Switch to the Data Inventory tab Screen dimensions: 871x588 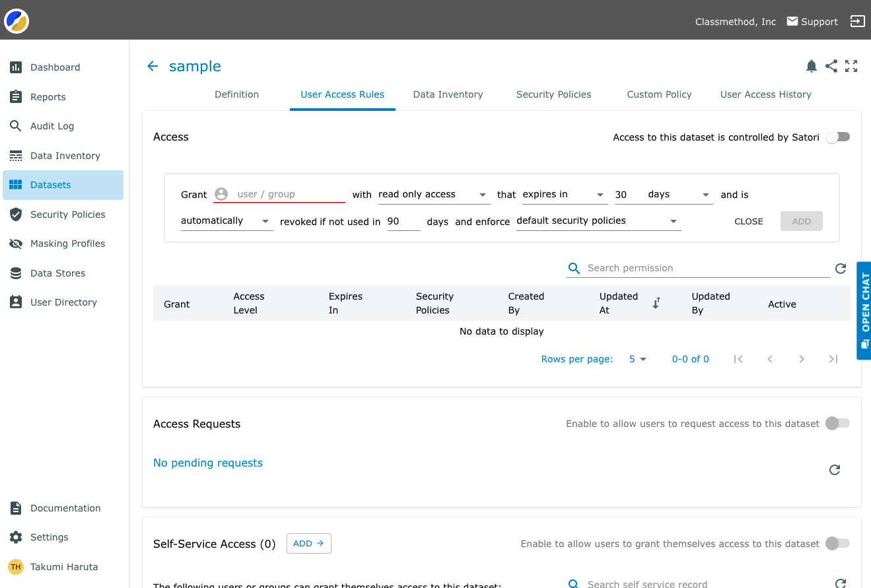coord(448,94)
